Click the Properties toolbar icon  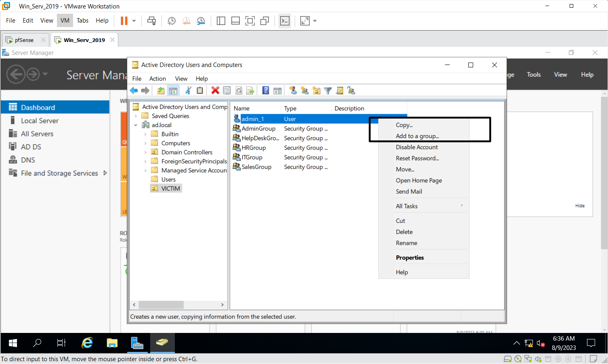point(227,90)
